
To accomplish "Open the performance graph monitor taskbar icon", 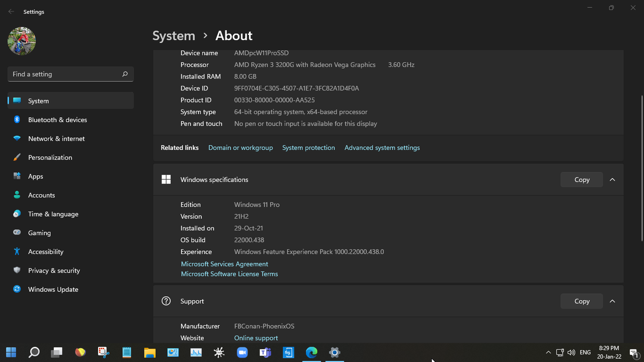I will click(196, 352).
